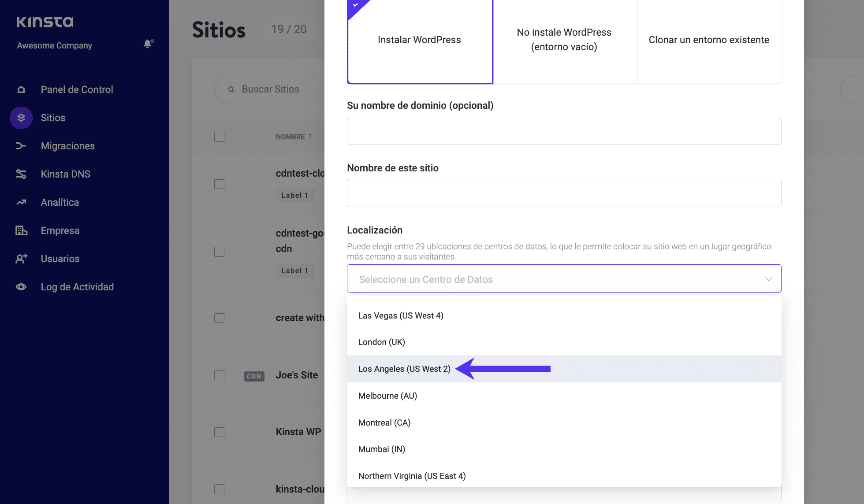Image resolution: width=864 pixels, height=504 pixels.
Task: Click the Analítica trend icon
Action: (x=21, y=203)
